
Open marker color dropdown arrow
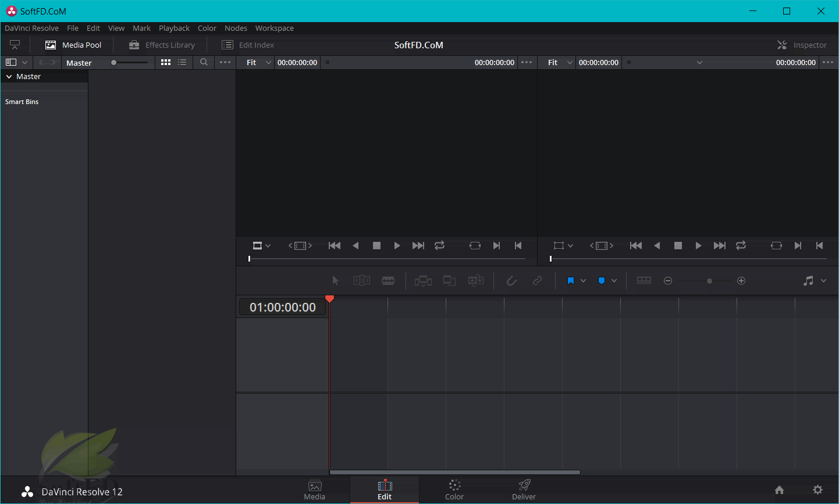[614, 281]
